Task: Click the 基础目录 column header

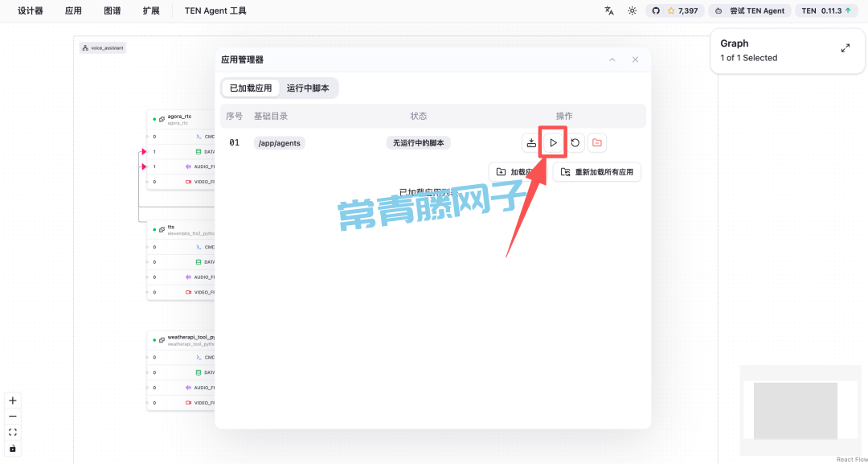Action: point(271,117)
